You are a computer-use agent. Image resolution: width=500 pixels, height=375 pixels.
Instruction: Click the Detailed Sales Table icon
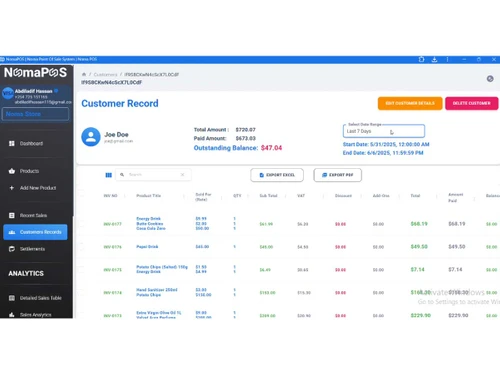click(x=12, y=298)
